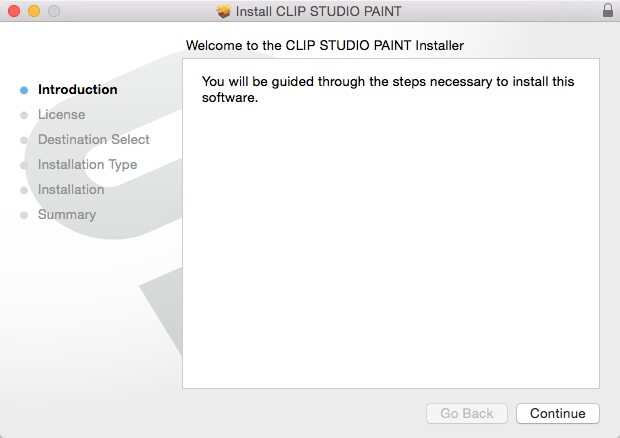The height and width of the screenshot is (438, 620).
Task: Click the blue bullet beside Introduction
Action: (24, 90)
